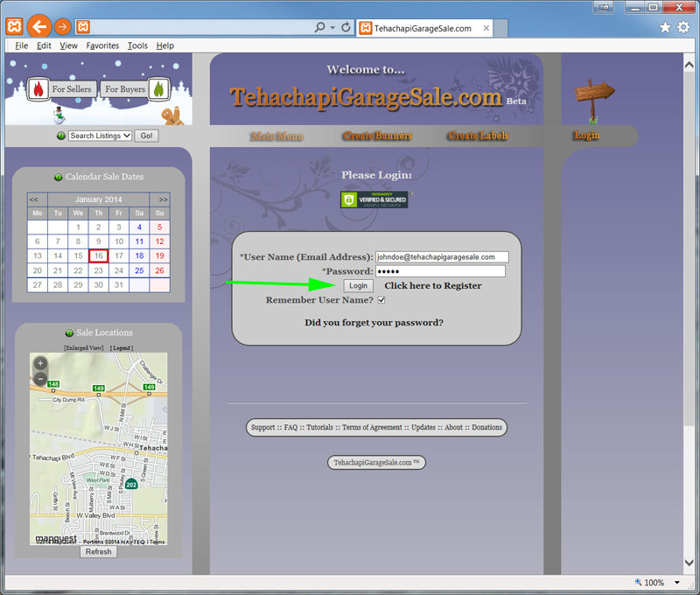Click the red flame For Sellers icon
Image resolution: width=700 pixels, height=595 pixels.
[38, 89]
